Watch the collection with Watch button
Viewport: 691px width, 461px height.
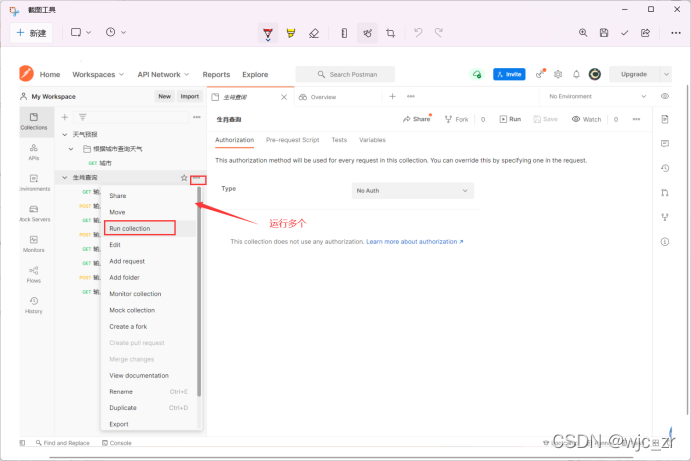click(x=586, y=119)
